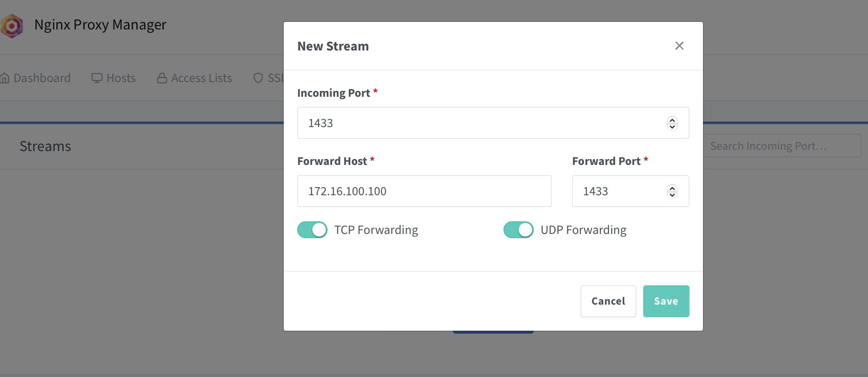Viewport: 868px width, 377px height.
Task: Click the Forward Host field 172.16.100.100
Action: coord(424,191)
